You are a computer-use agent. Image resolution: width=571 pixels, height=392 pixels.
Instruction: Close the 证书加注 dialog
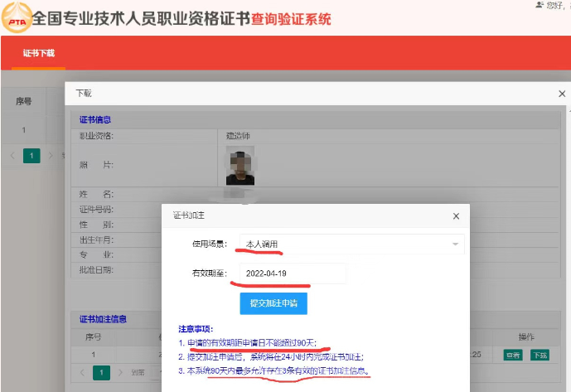pyautogui.click(x=455, y=216)
